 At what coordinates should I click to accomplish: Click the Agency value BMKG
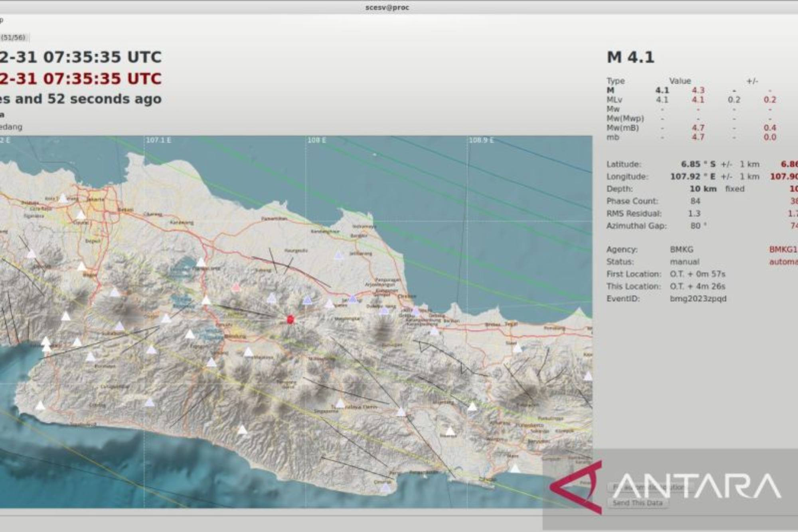681,249
